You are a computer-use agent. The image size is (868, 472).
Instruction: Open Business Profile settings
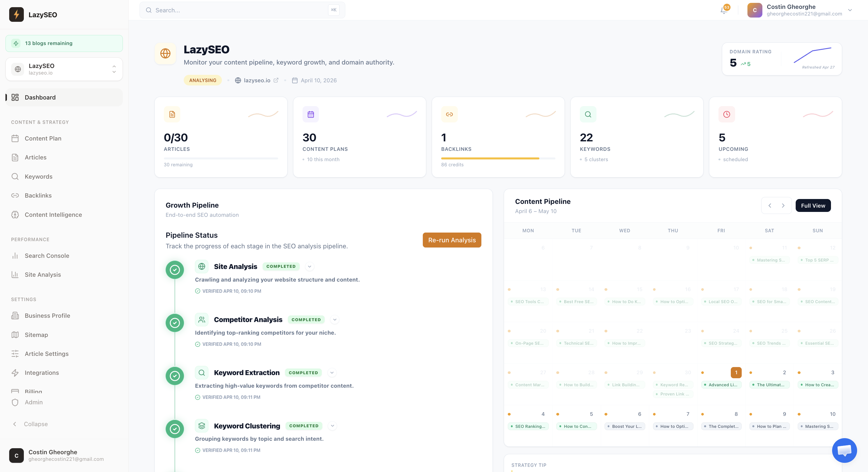tap(64, 315)
